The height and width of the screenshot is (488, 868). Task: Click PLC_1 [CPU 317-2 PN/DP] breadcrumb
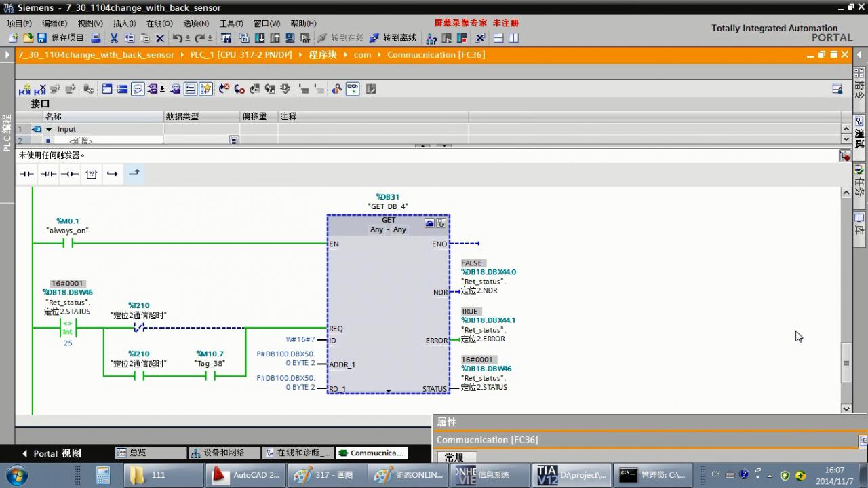click(x=241, y=55)
